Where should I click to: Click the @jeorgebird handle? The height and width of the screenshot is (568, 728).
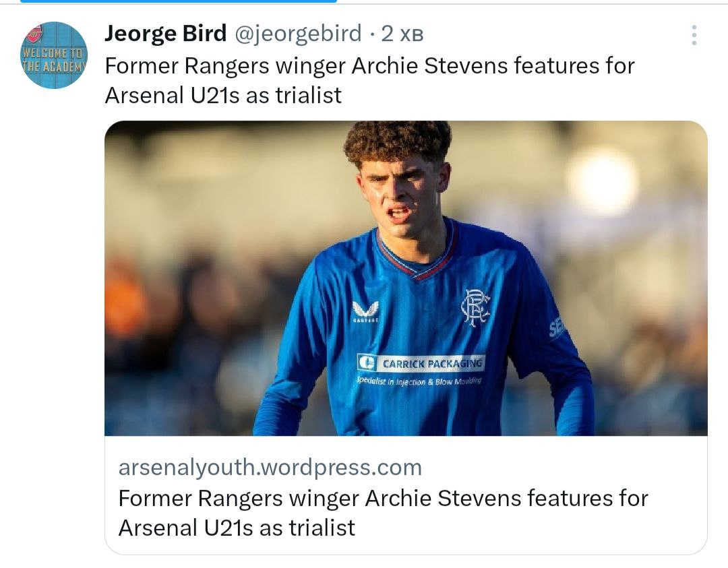[x=298, y=34]
